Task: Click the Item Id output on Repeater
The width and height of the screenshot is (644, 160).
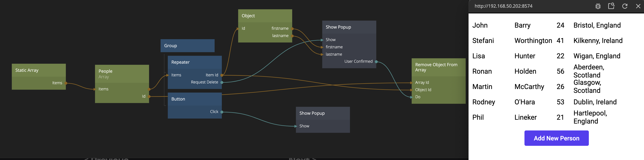Action: 221,75
